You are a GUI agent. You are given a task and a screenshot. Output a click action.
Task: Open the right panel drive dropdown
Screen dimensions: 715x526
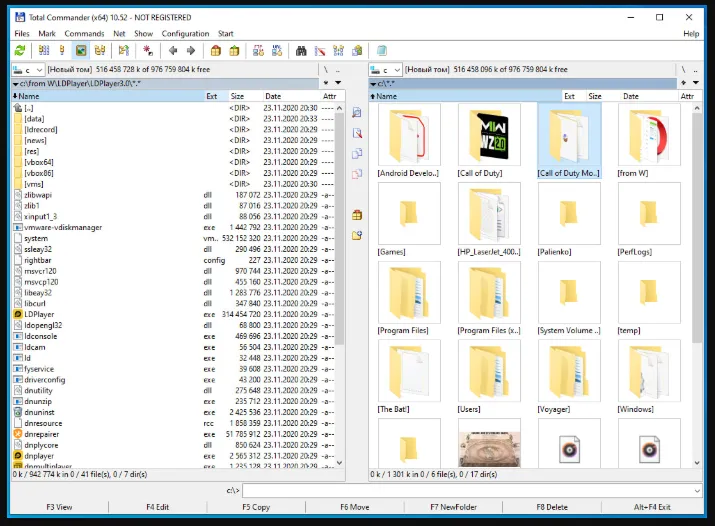[386, 70]
